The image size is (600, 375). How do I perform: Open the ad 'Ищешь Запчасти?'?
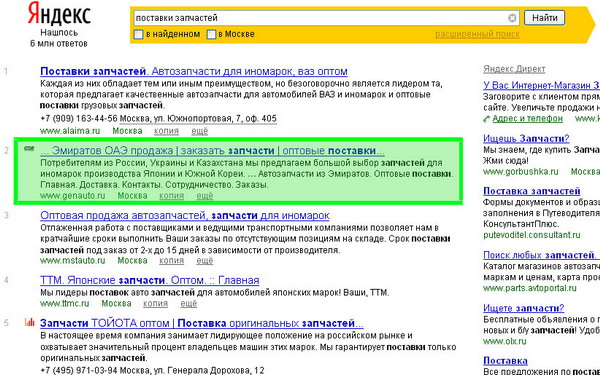[526, 139]
